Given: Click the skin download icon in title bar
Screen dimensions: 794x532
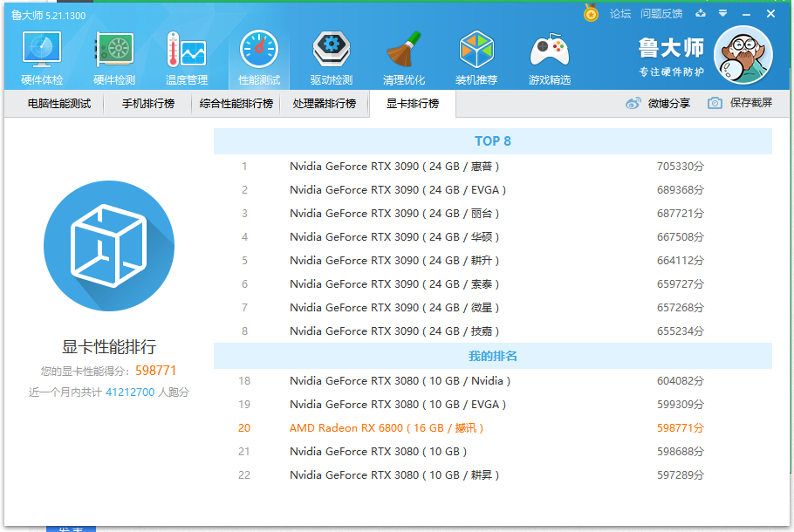Looking at the screenshot, I should (x=701, y=13).
